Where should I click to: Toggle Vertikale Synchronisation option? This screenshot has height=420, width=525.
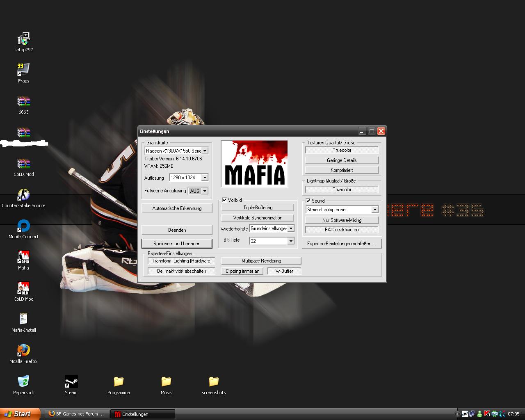point(258,218)
